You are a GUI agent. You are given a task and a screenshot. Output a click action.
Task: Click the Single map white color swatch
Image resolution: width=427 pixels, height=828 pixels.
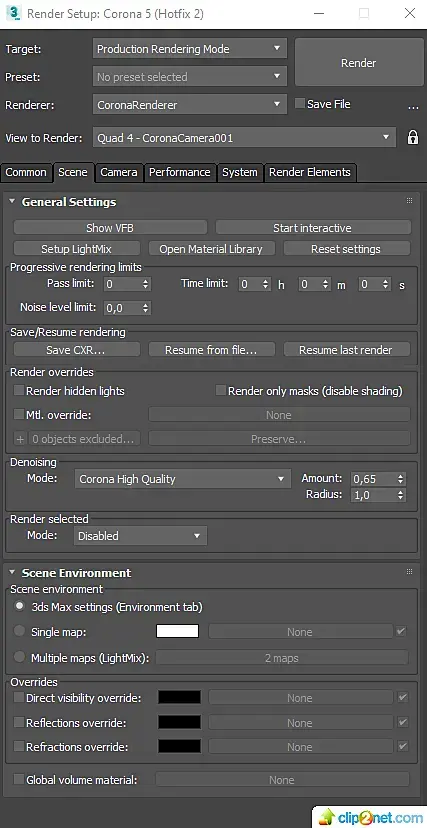(177, 631)
